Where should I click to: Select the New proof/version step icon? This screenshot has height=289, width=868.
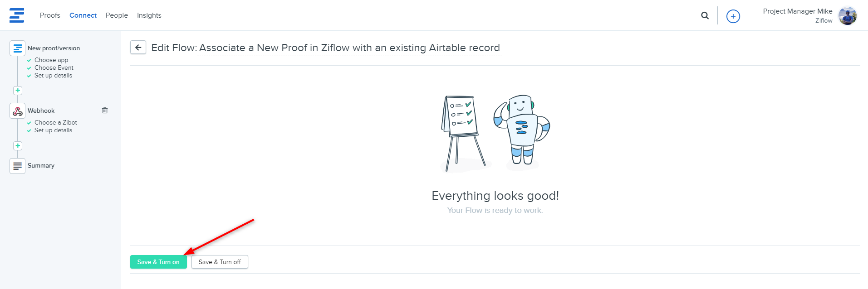pyautogui.click(x=17, y=48)
